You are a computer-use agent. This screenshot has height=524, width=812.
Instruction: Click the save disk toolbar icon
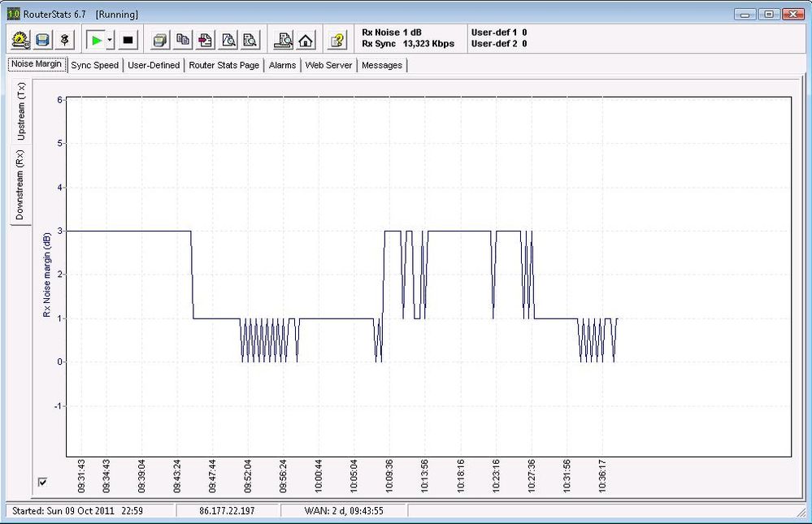[x=43, y=39]
